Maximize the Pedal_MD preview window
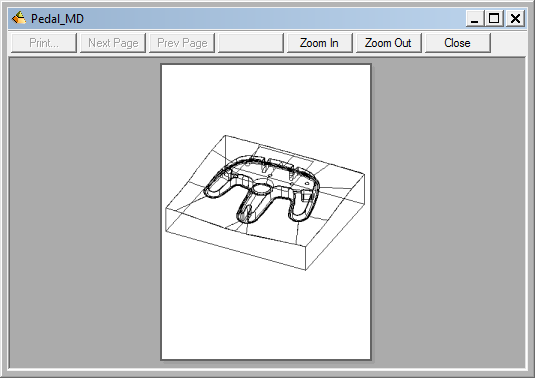 pos(494,18)
